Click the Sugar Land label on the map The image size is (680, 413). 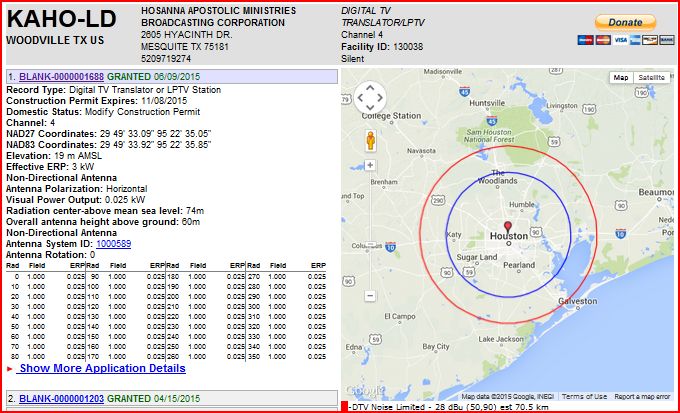(x=477, y=257)
